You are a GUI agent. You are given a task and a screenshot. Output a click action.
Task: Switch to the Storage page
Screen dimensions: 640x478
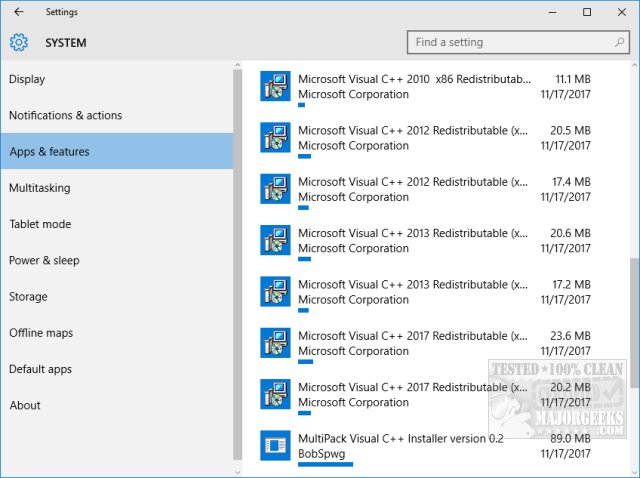coord(28,297)
